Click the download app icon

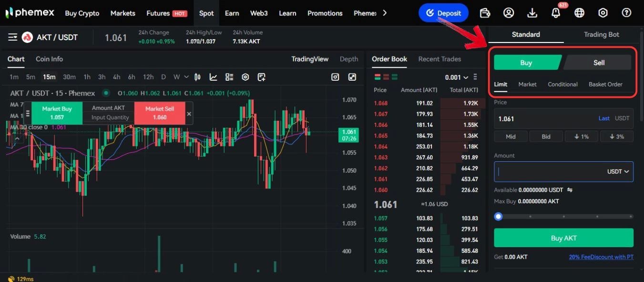pyautogui.click(x=532, y=13)
